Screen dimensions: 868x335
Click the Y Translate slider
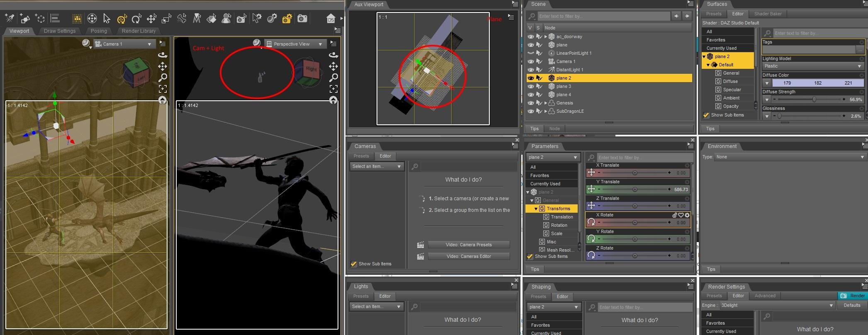[x=634, y=190]
